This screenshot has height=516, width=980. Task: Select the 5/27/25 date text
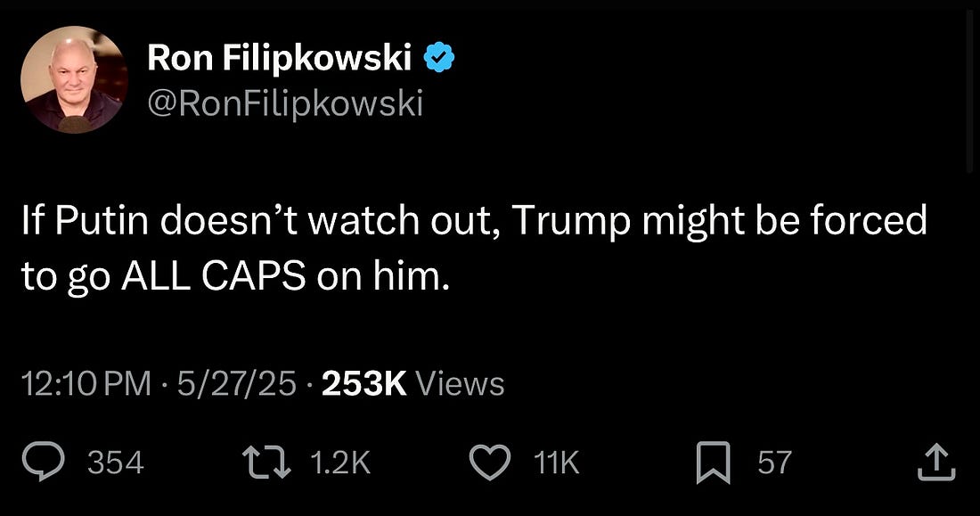click(235, 384)
